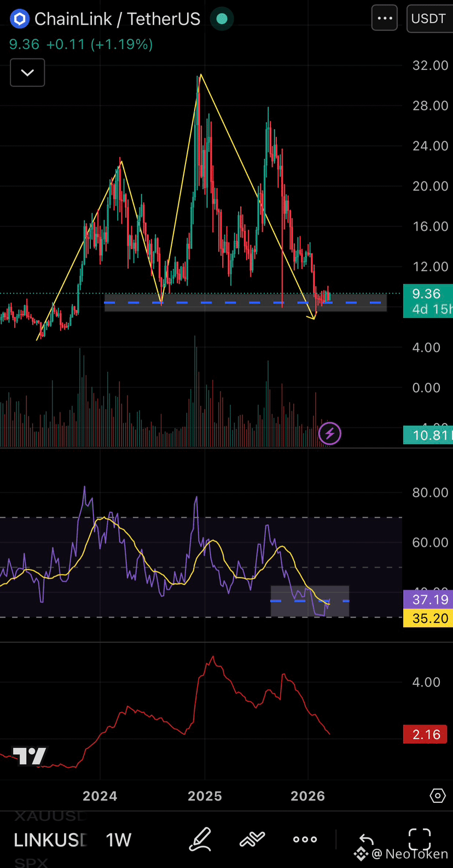Tap the purple lightning bolt icon
This screenshot has height=868, width=453.
(x=330, y=434)
